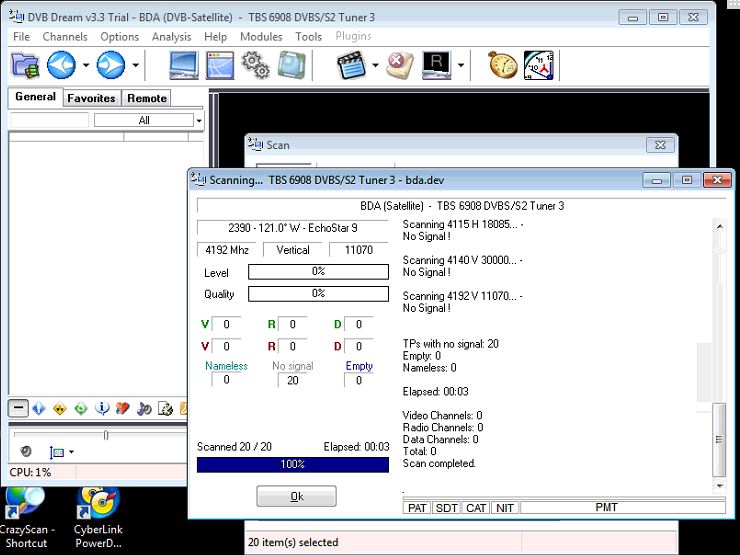Screen dimensions: 740x555
Task: Open the Help menu
Action: (x=215, y=37)
